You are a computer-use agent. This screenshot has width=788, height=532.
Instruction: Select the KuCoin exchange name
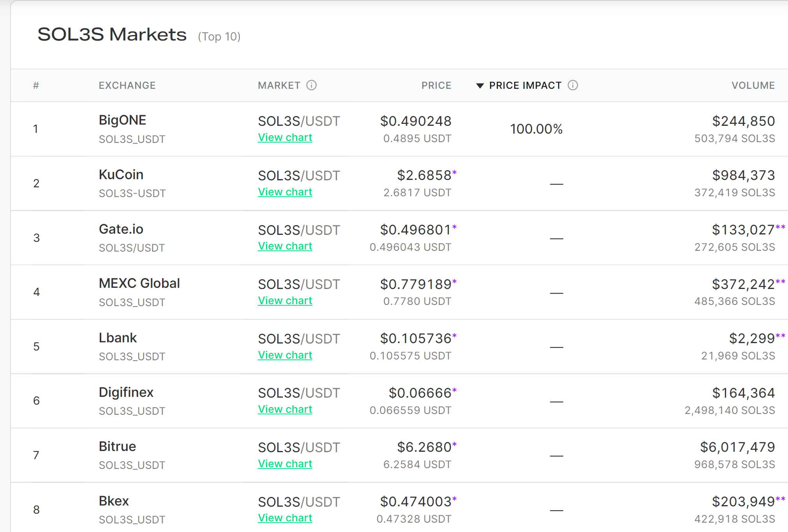point(121,174)
